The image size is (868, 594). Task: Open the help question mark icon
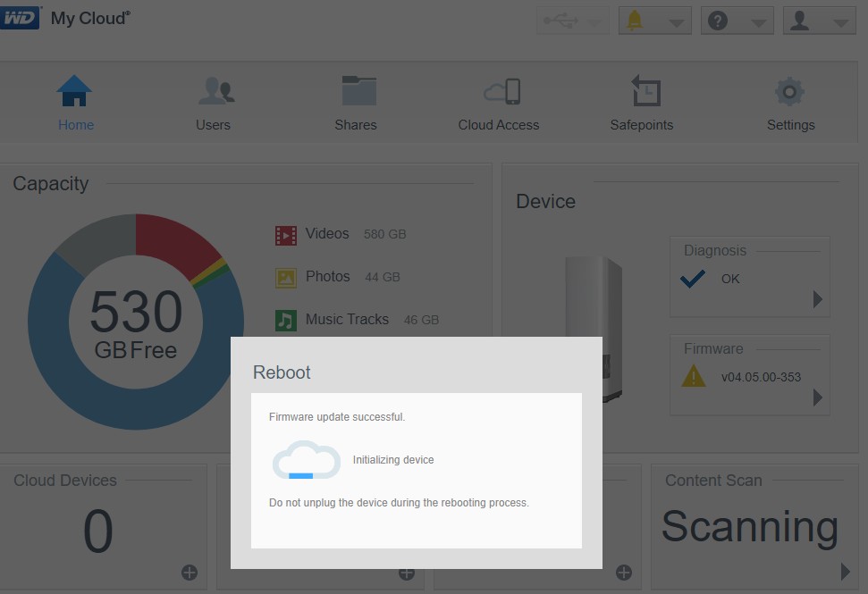[x=718, y=21]
